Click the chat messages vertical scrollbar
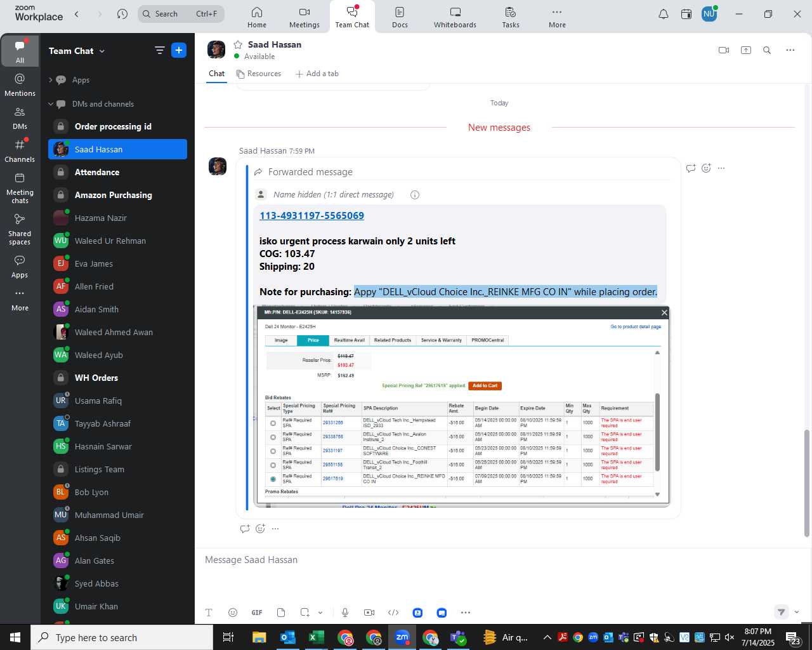This screenshot has height=650, width=812. pyautogui.click(x=807, y=483)
